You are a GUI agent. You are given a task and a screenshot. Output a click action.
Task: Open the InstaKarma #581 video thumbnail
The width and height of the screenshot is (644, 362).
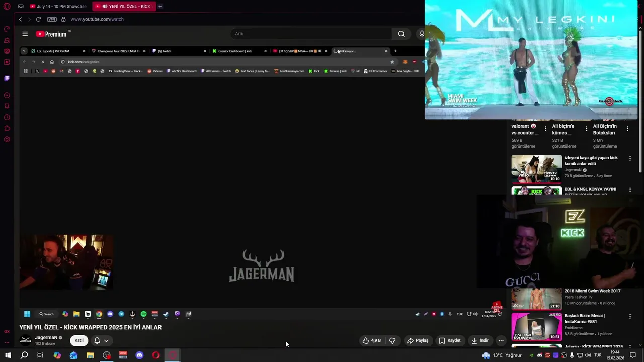pos(536,326)
